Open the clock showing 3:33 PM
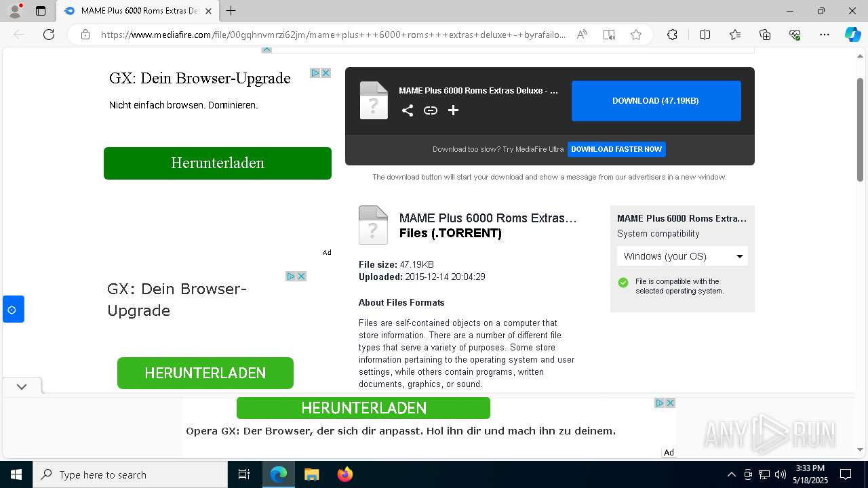868x488 pixels. coord(810,474)
